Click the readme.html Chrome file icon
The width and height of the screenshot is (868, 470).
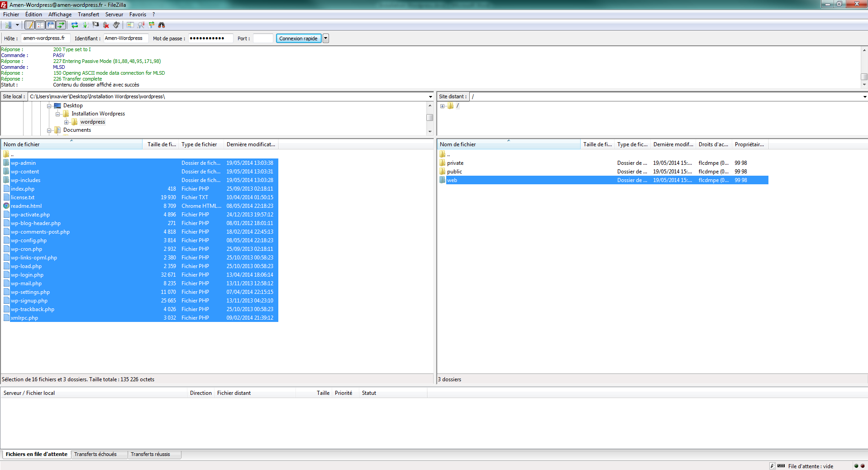pyautogui.click(x=6, y=206)
